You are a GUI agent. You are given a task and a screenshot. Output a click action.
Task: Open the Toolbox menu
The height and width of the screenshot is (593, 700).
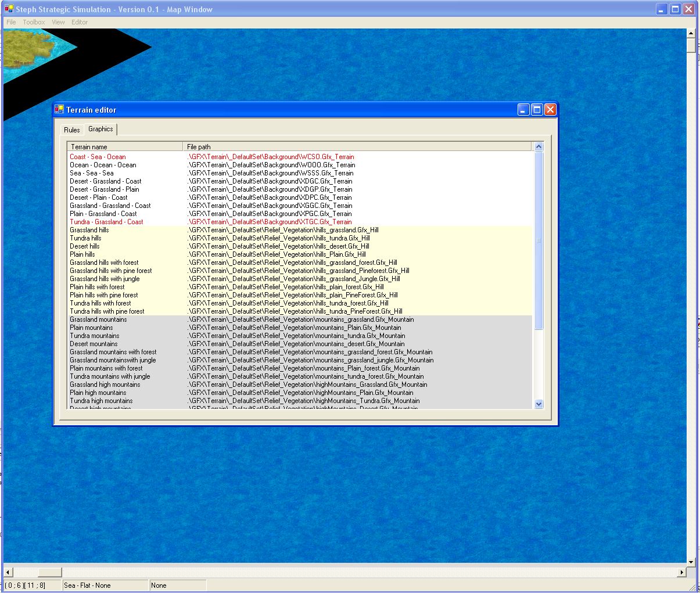pyautogui.click(x=34, y=22)
